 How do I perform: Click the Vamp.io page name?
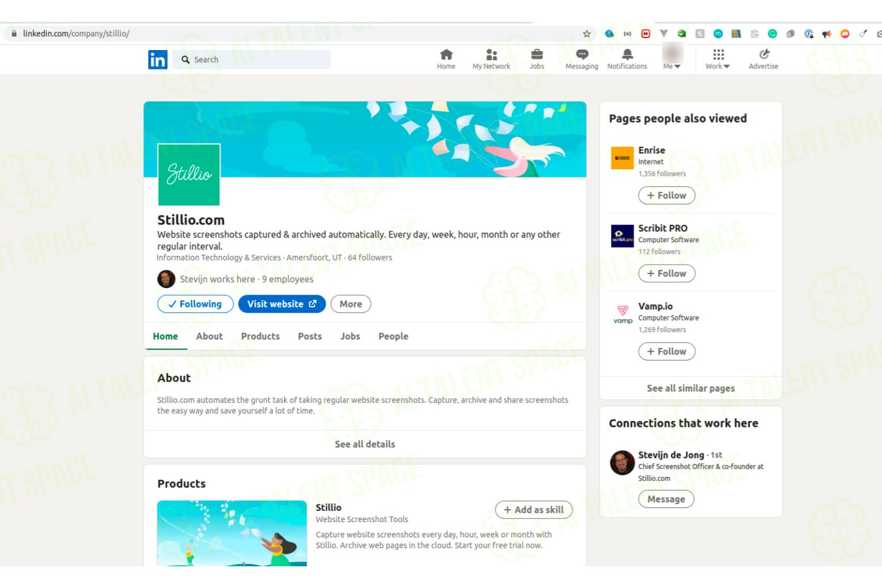(x=656, y=306)
